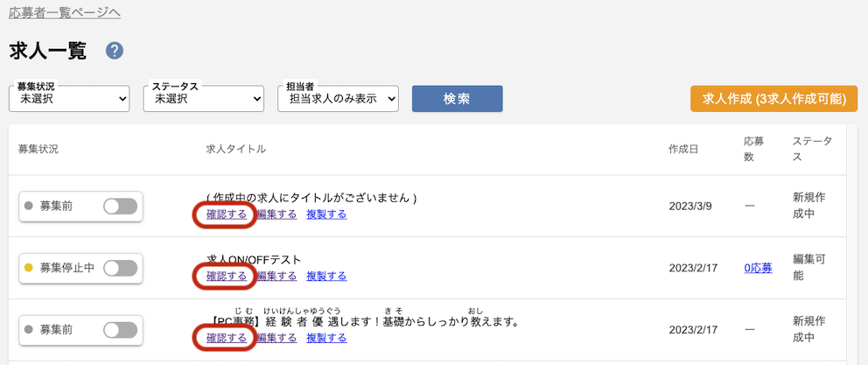This screenshot has height=365, width=868.
Task: Click 編集する for the PC事務 job
Action: (276, 338)
